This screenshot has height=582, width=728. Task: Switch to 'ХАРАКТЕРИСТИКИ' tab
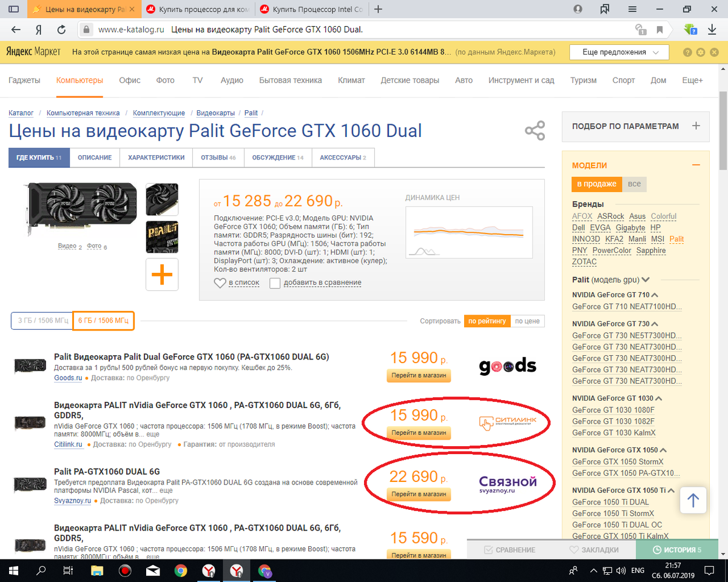(x=156, y=158)
